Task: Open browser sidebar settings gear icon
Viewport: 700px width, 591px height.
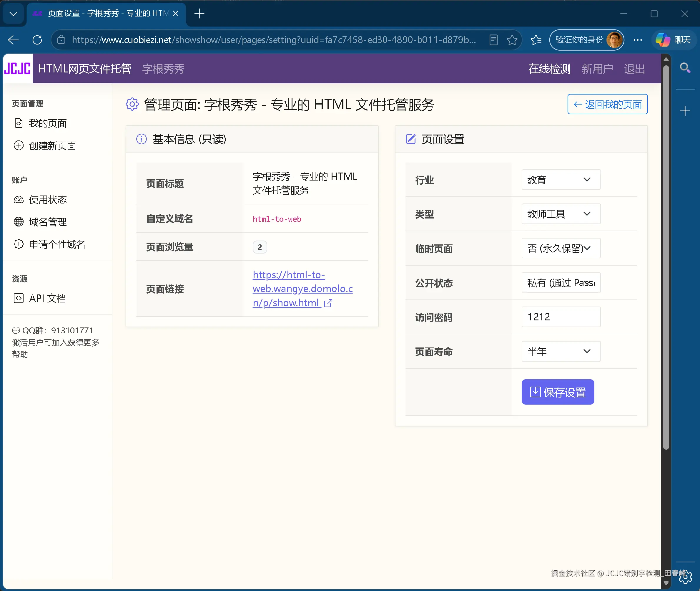Action: [x=685, y=577]
